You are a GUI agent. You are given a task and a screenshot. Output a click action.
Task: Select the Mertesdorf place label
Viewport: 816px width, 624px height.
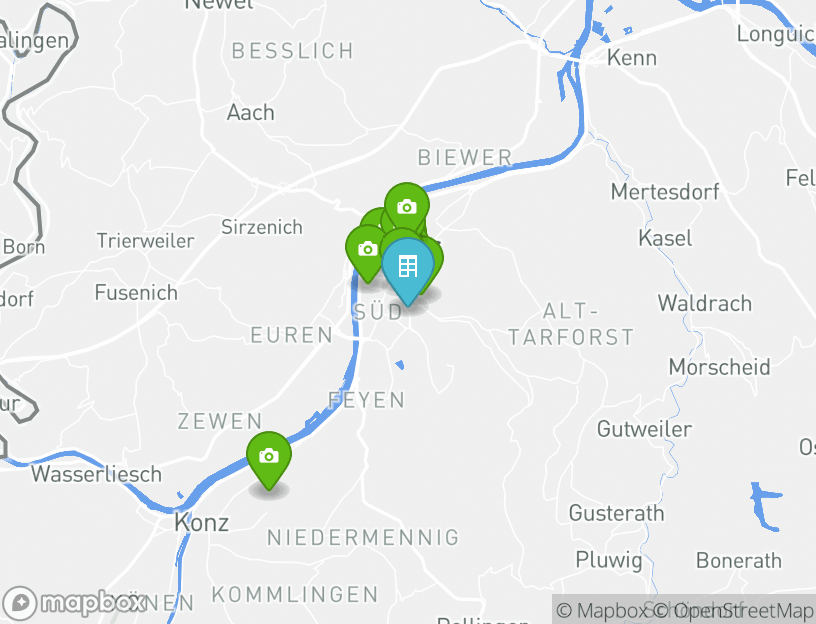(x=665, y=192)
